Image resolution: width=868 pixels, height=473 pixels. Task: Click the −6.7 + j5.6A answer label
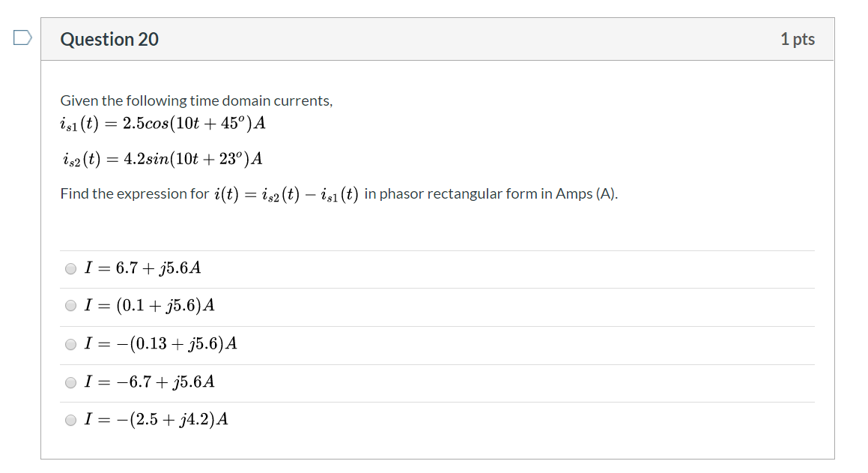point(150,382)
